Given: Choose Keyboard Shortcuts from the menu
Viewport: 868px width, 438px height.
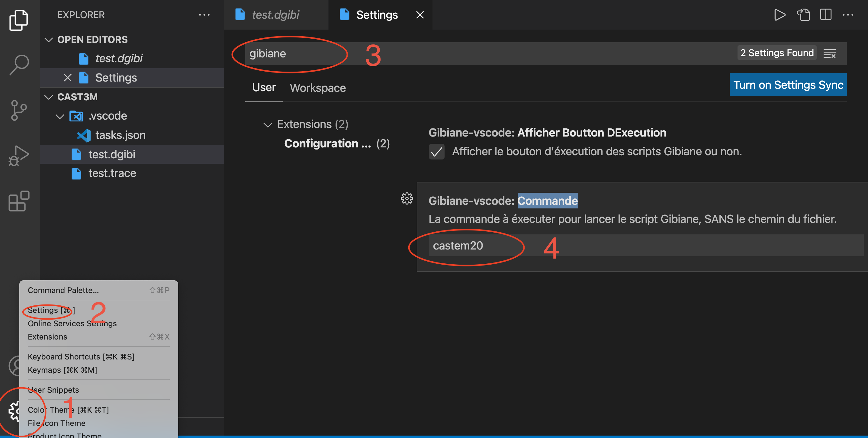Looking at the screenshot, I should 81,356.
